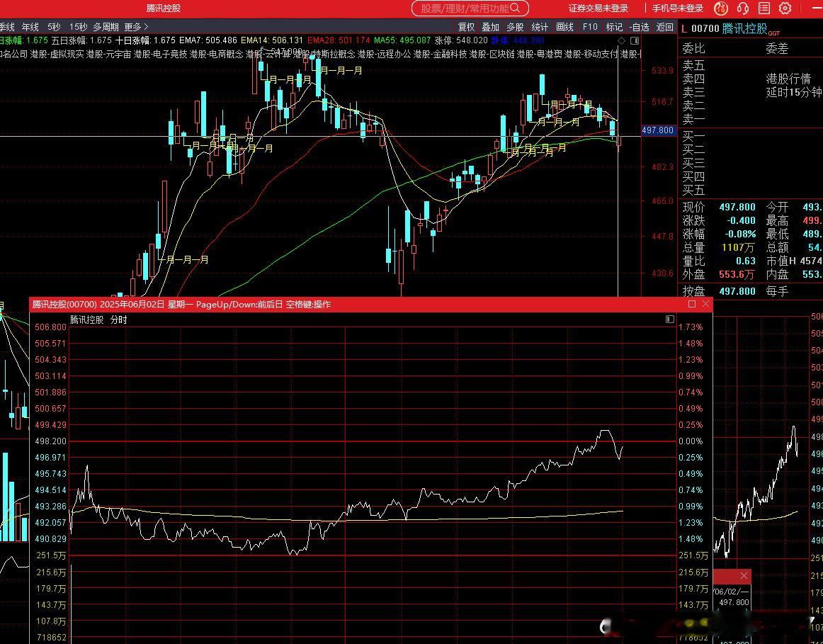Click 506.800 top price on 分时 axis
The height and width of the screenshot is (644, 823).
tap(50, 327)
